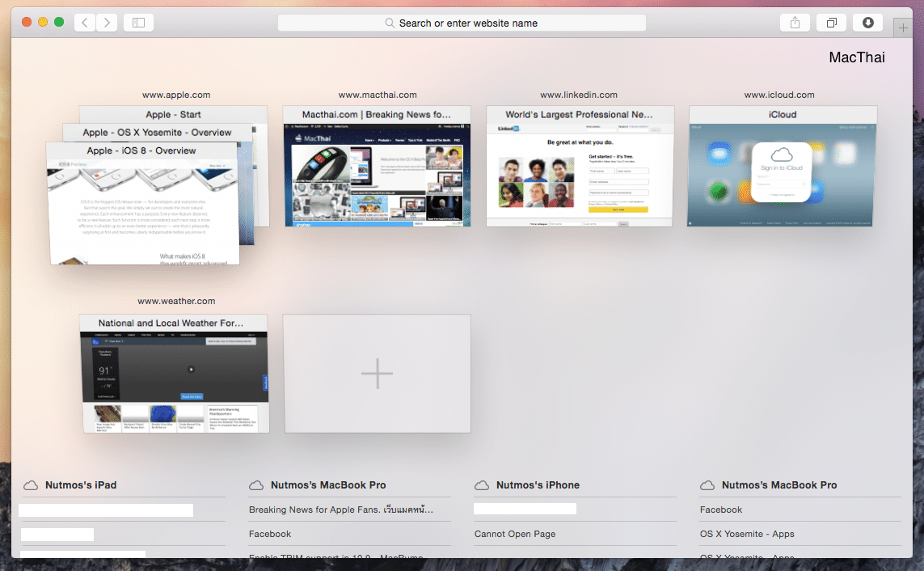Open the Apple - Start tab
Viewport: 924px width, 571px height.
pyautogui.click(x=173, y=114)
